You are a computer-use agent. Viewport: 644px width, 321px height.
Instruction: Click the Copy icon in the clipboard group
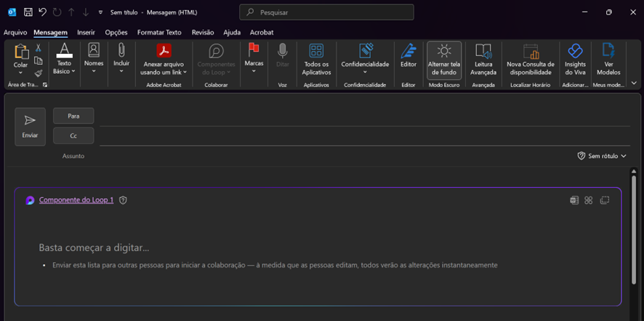pos(39,60)
